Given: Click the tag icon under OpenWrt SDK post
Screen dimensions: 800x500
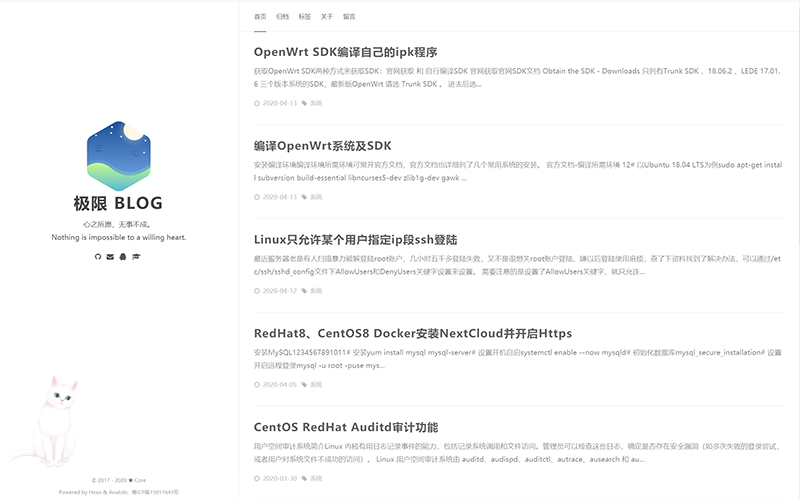Looking at the screenshot, I should 304,103.
